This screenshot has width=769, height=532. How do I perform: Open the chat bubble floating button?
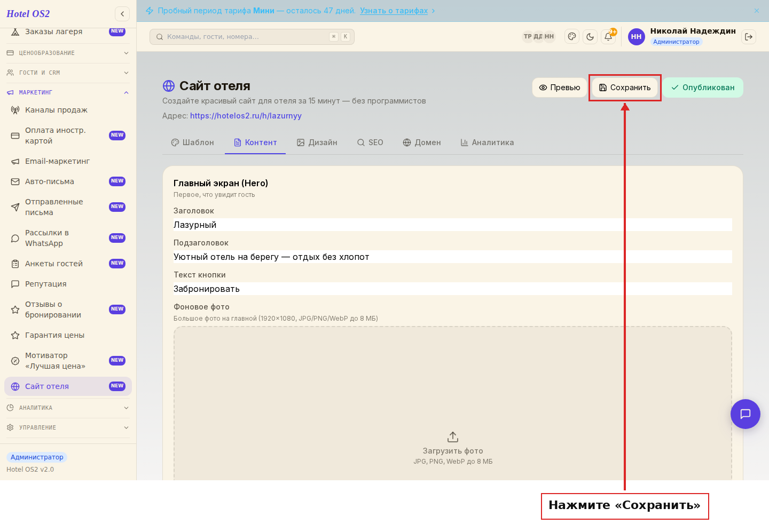(746, 414)
